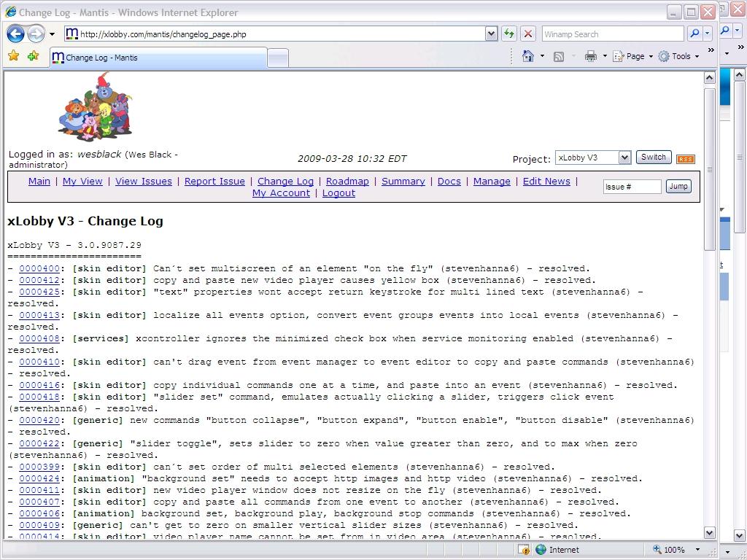The height and width of the screenshot is (560, 747).
Task: Click the magnifier search button
Action: [x=694, y=34]
